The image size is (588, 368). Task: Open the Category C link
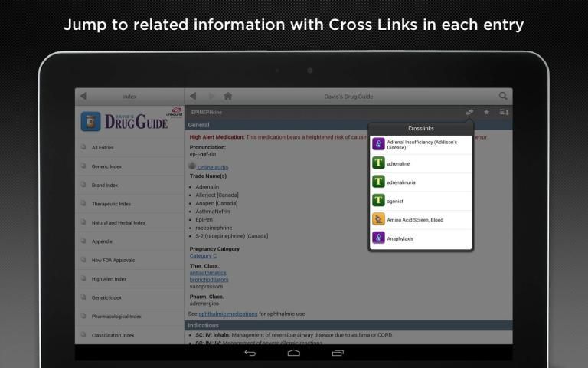coord(203,255)
